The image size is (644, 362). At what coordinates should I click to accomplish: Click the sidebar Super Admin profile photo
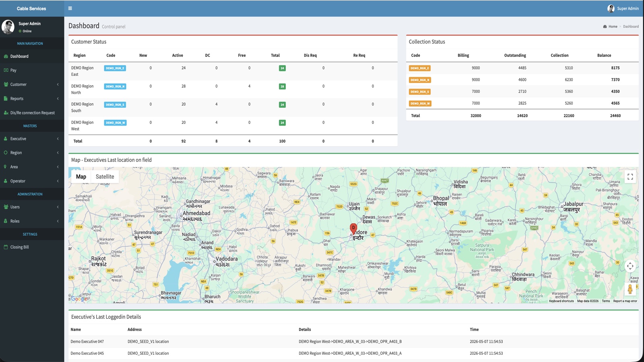[x=8, y=27]
